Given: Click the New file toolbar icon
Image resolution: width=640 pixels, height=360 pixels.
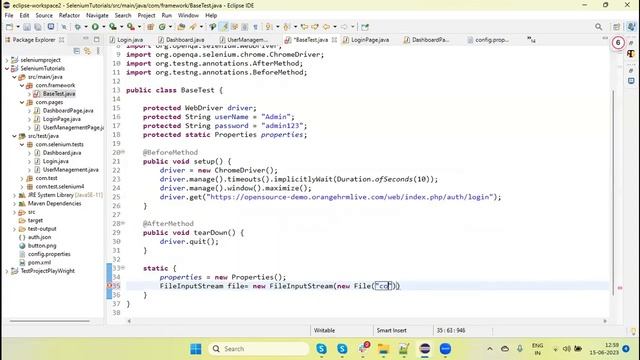Looking at the screenshot, I should (9, 27).
